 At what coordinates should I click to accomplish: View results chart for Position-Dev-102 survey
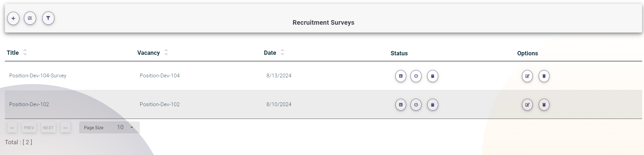[x=400, y=105]
